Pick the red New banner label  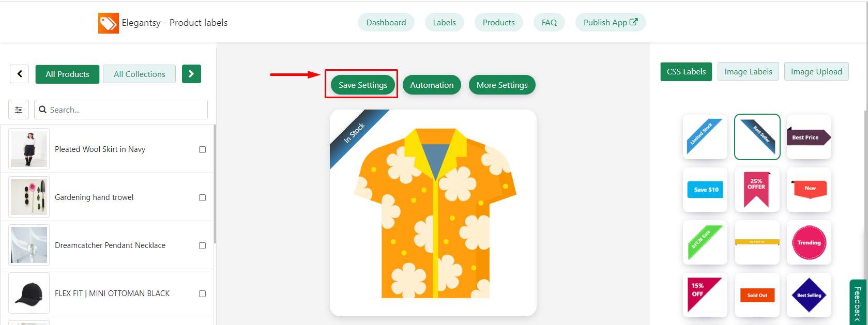pyautogui.click(x=809, y=190)
